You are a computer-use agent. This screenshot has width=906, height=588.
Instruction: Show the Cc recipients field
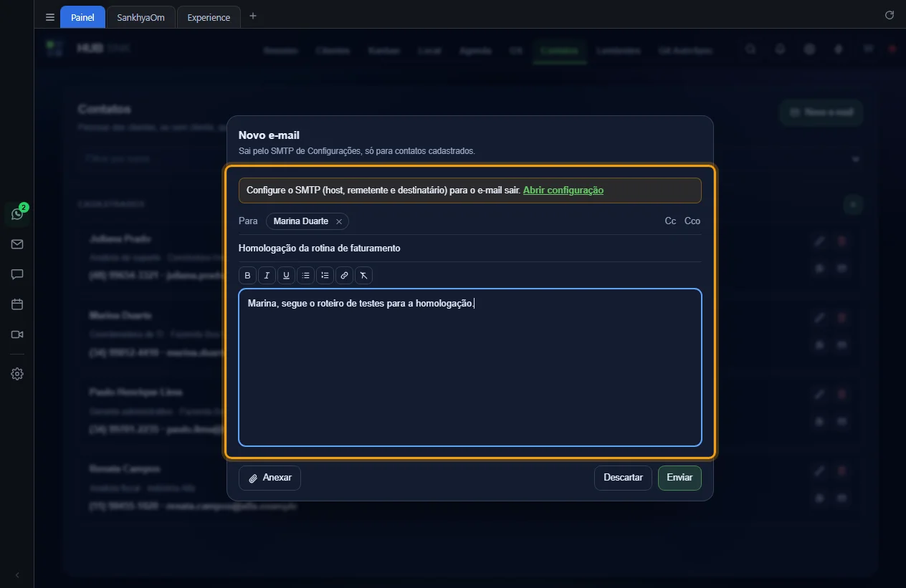coord(671,221)
